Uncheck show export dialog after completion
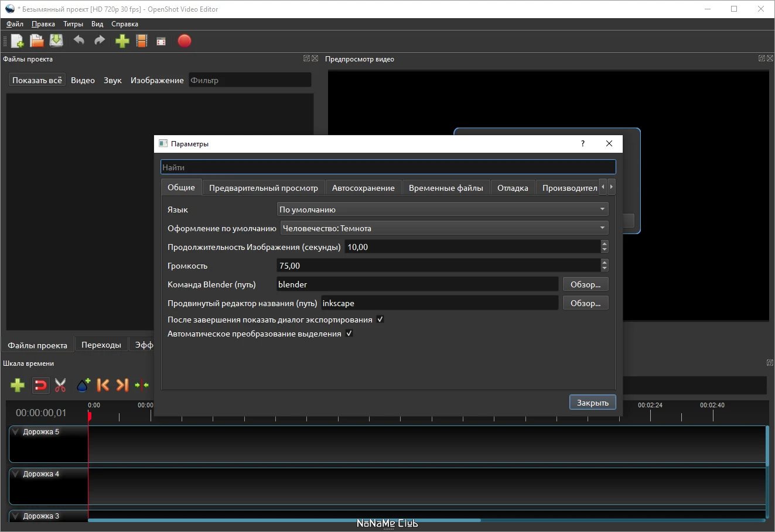This screenshot has width=775, height=532. (x=380, y=320)
